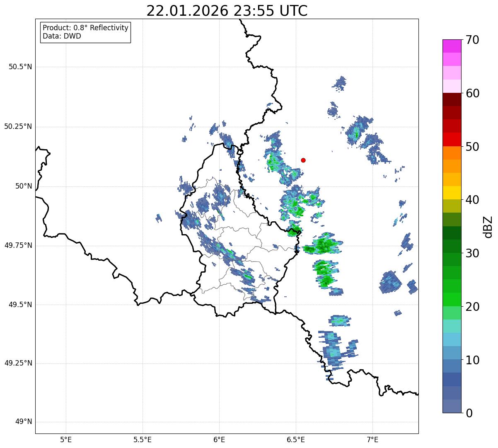Click the 50.25°N latitude label
The width and height of the screenshot is (498, 448).
(x=18, y=126)
